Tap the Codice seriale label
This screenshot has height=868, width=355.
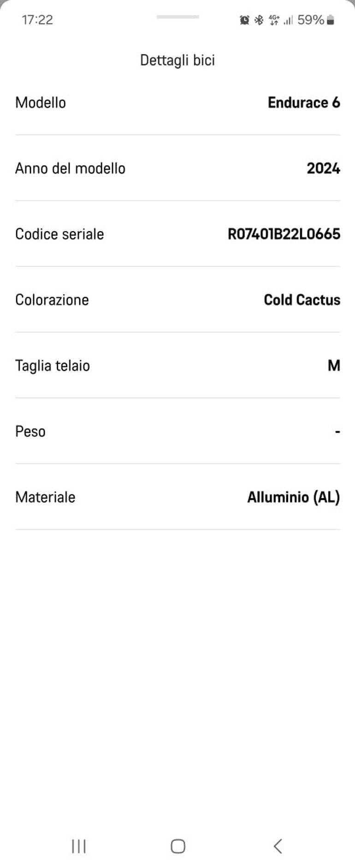59,234
